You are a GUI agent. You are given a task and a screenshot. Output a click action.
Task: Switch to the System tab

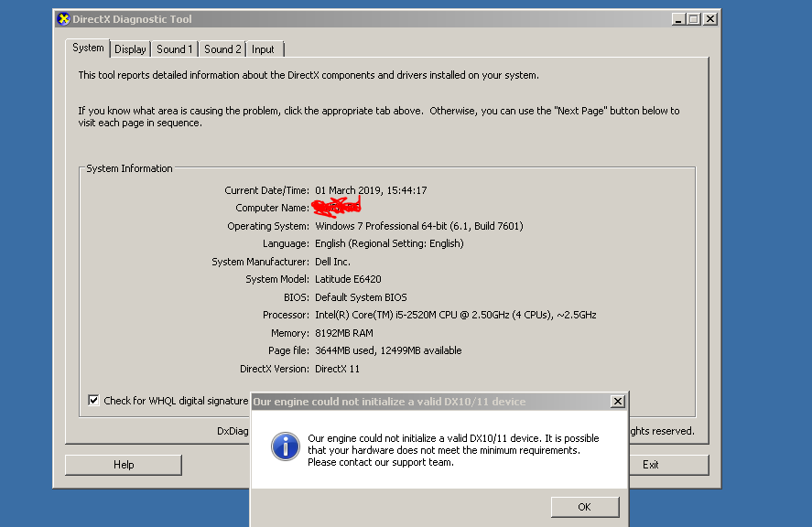click(x=88, y=48)
